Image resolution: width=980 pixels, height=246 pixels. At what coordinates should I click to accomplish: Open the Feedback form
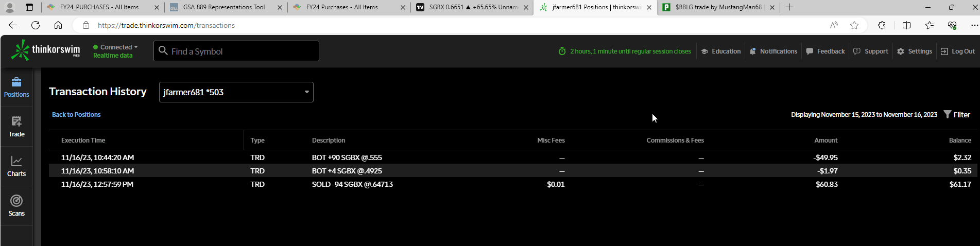(825, 51)
